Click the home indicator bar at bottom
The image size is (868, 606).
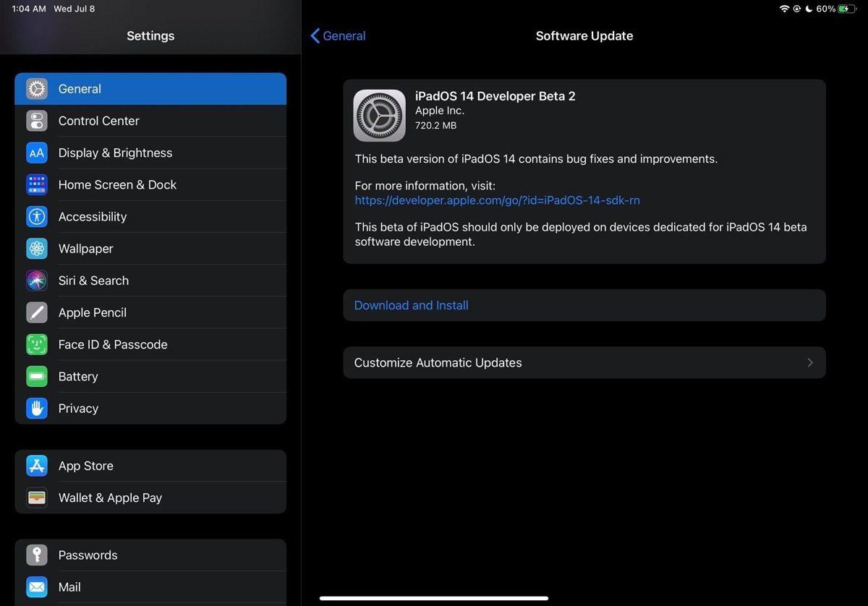click(434, 599)
